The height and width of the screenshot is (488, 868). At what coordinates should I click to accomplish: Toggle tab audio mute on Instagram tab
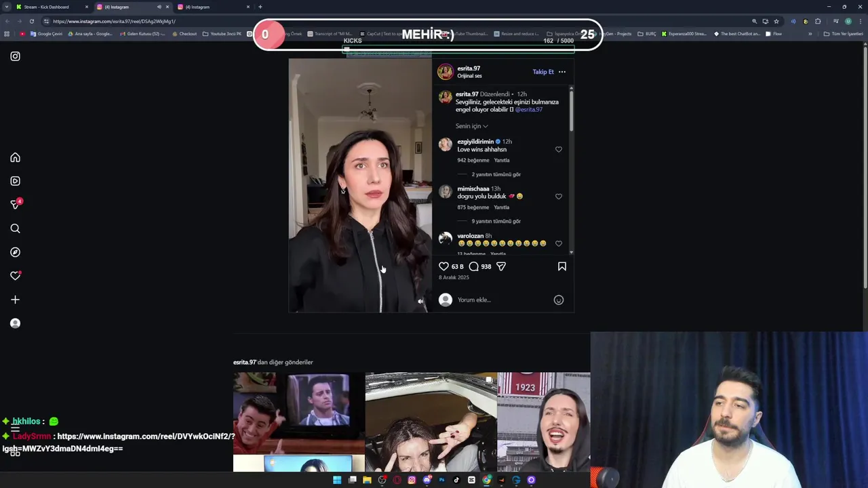click(159, 7)
